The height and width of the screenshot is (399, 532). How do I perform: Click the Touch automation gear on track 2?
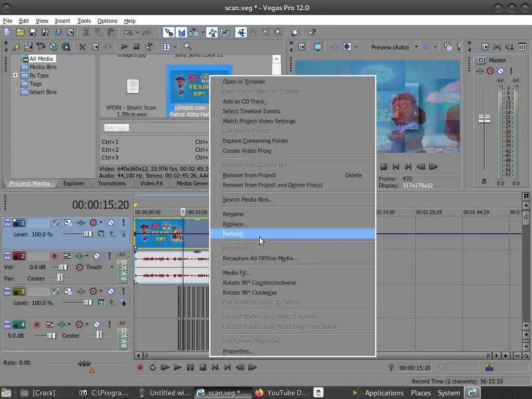coord(79,267)
